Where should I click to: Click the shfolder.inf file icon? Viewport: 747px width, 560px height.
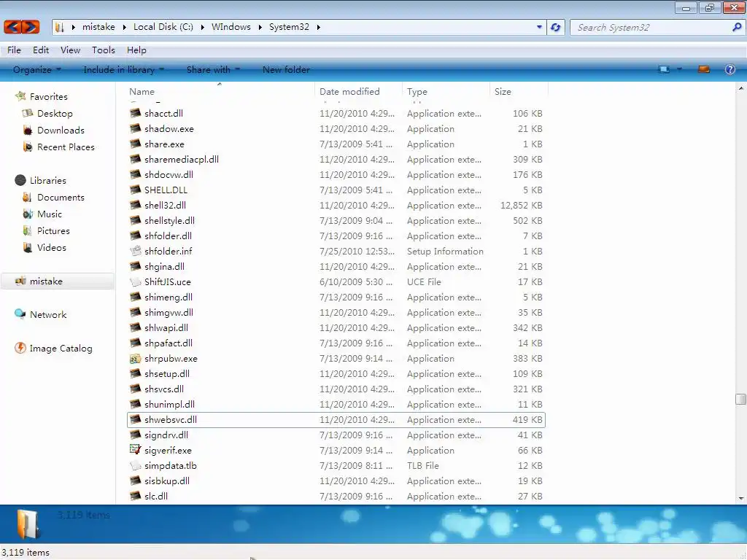pos(135,251)
